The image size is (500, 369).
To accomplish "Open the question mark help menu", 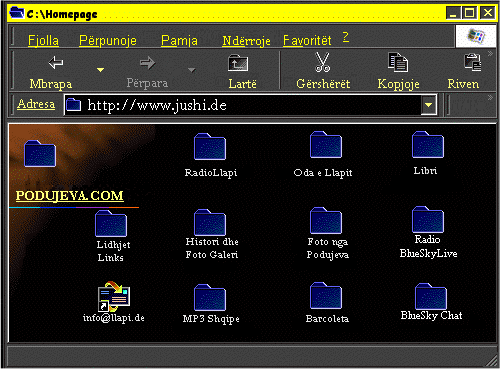I will pos(346,37).
